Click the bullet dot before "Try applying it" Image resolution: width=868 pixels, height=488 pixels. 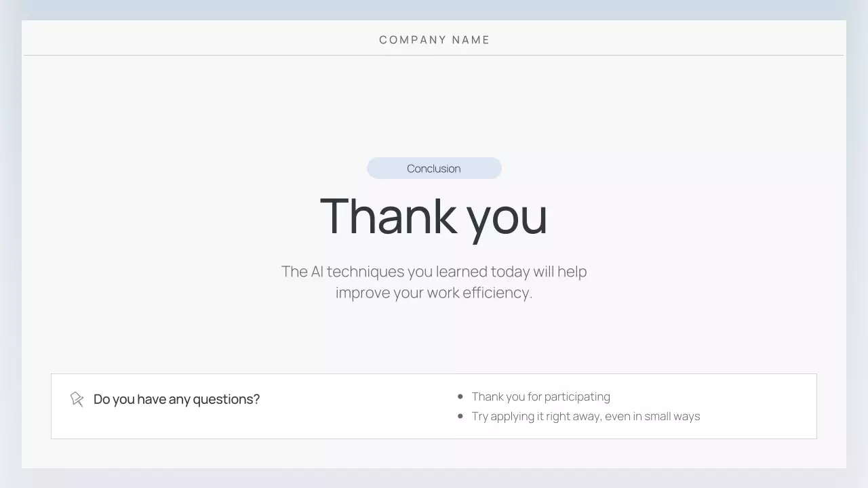pyautogui.click(x=460, y=416)
